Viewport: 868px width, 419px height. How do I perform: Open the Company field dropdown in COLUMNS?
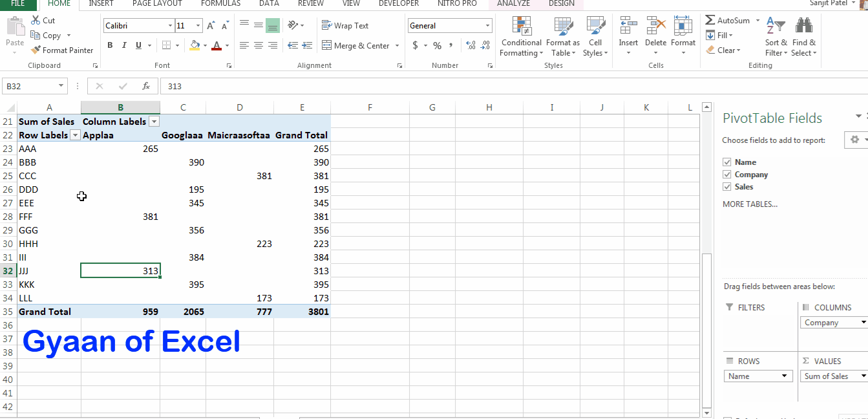pos(863,322)
